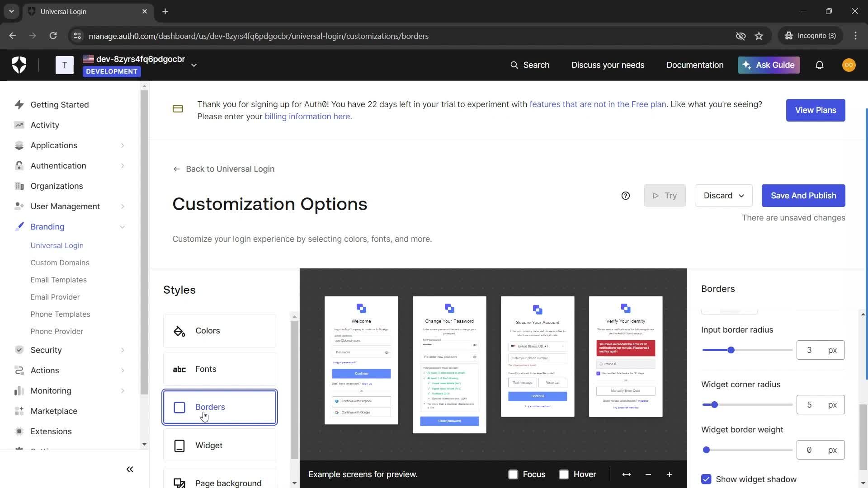Click the Page background icon
The image size is (868, 488).
[x=179, y=483]
